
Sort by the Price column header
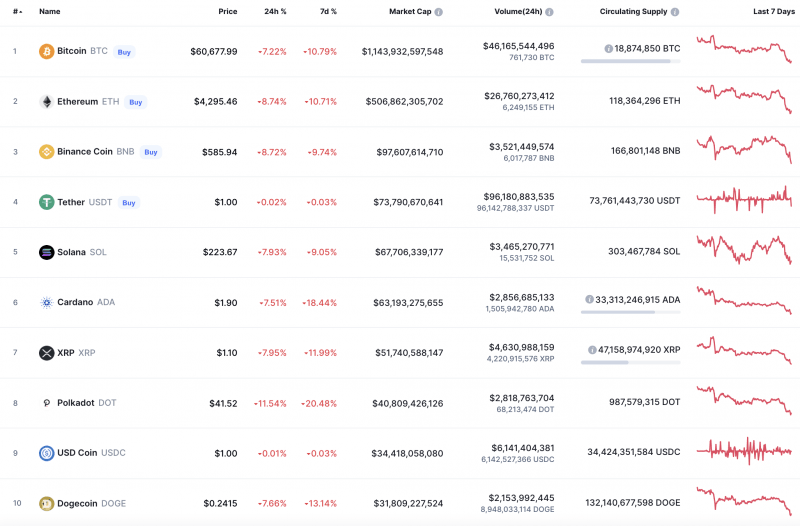click(228, 12)
